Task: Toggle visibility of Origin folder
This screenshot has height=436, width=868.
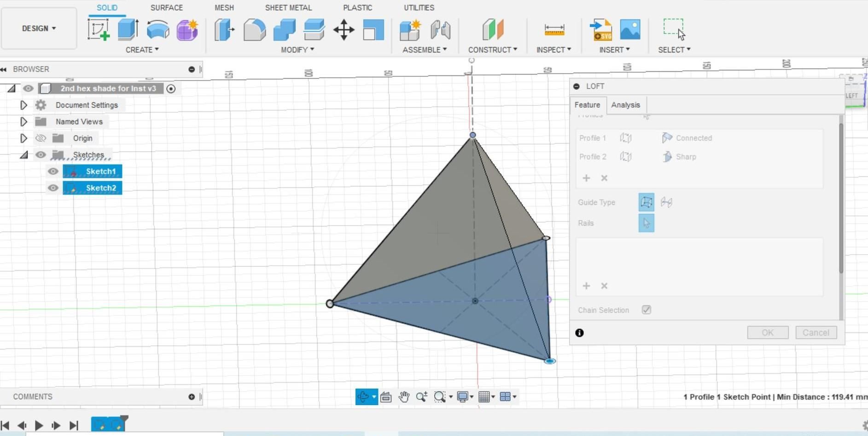Action: coord(41,138)
